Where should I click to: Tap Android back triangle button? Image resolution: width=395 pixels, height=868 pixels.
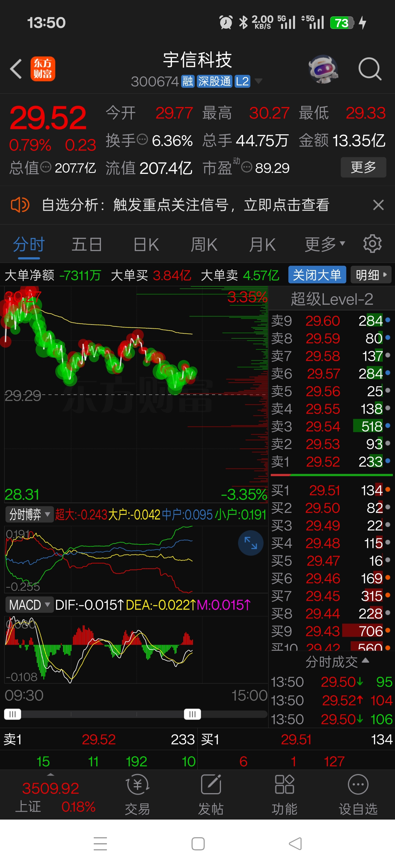tap(295, 844)
